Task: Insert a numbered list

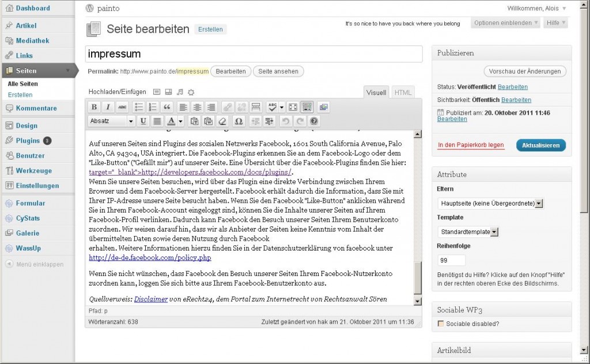Action: 153,107
